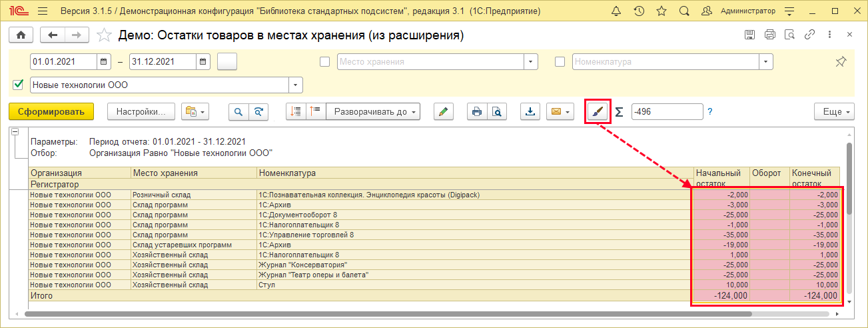
Task: Click the green pencil edit icon
Action: [x=444, y=111]
